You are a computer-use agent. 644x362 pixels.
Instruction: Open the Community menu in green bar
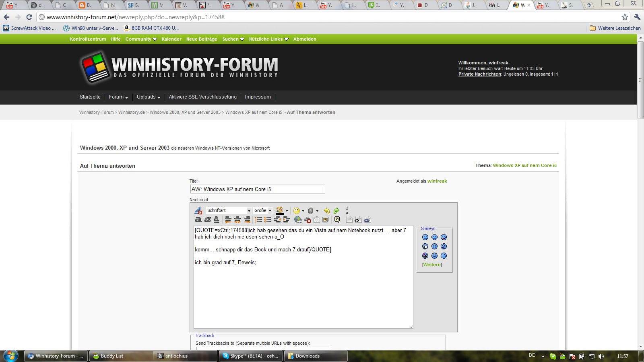[x=141, y=39]
